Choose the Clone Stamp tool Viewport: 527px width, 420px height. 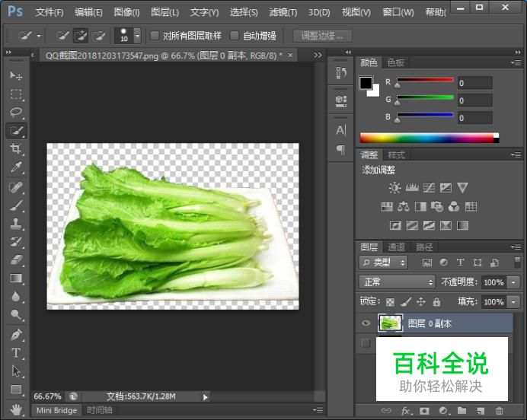tap(16, 224)
